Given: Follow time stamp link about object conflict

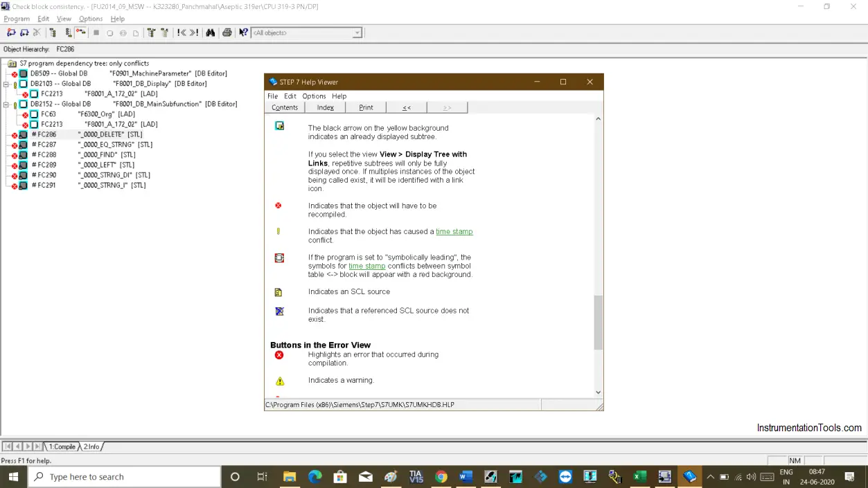Looking at the screenshot, I should tap(454, 232).
